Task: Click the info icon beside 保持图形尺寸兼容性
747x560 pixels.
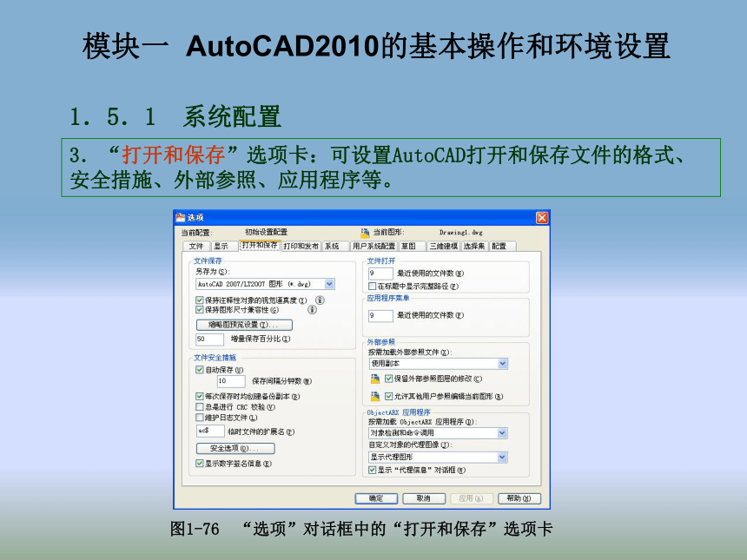Action: tap(312, 310)
